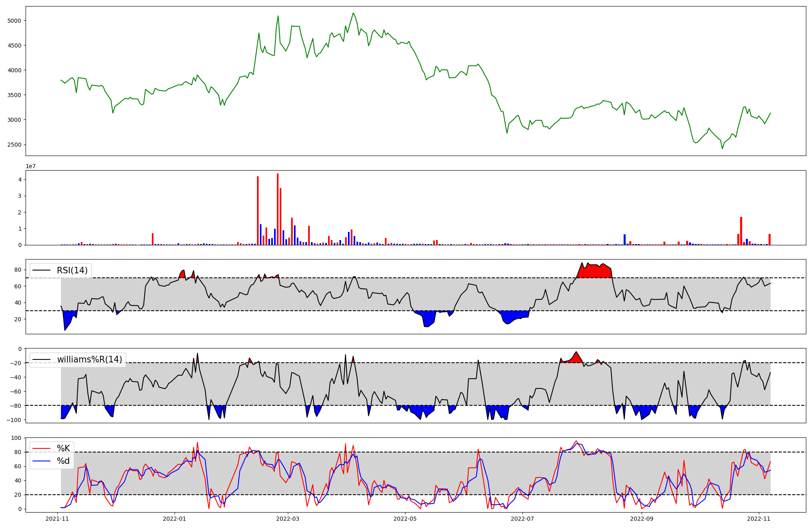
Task: Click the tallest red volume bar
Action: click(278, 209)
